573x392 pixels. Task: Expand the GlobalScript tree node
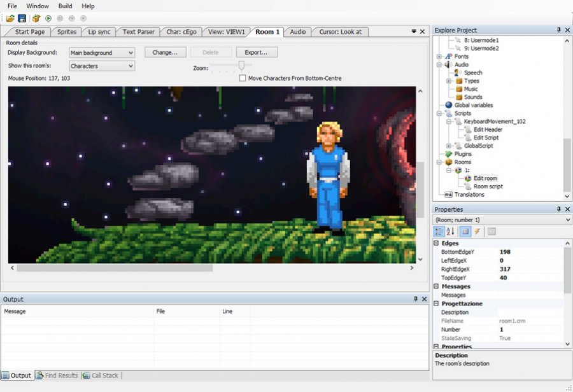point(449,146)
